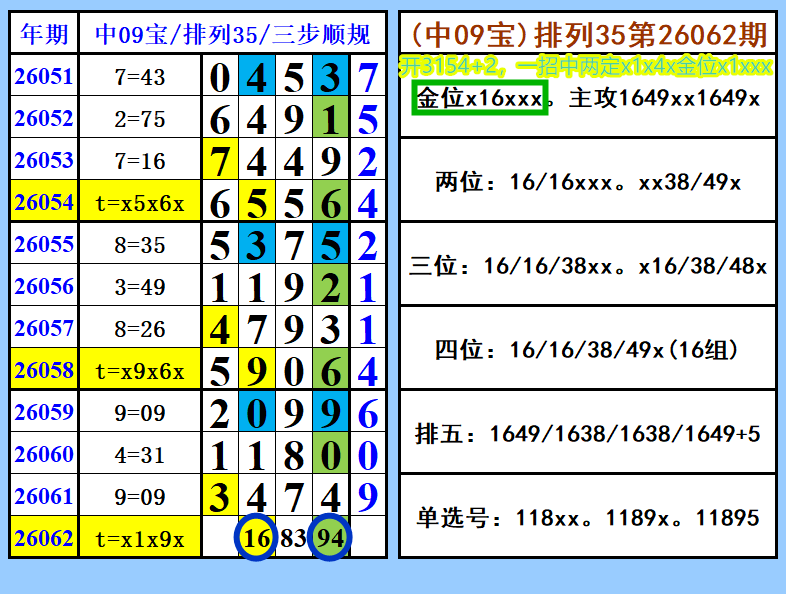The height and width of the screenshot is (594, 786).
Task: Click the t=x5x6x yellow cell
Action: click(x=140, y=202)
